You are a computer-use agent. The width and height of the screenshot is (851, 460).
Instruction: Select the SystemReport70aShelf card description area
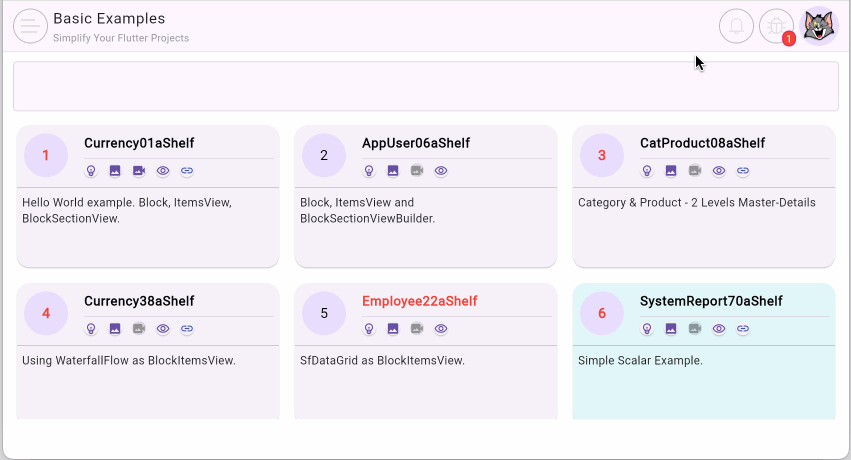click(703, 385)
